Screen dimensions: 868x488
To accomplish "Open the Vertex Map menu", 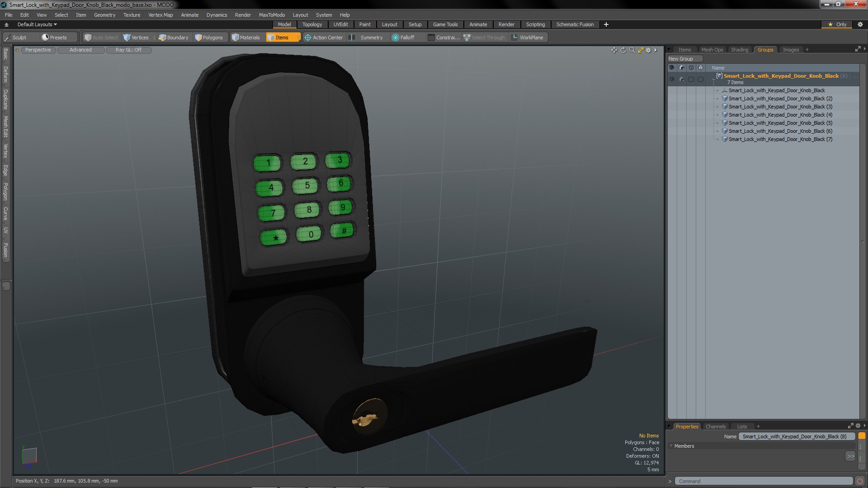I will (160, 15).
